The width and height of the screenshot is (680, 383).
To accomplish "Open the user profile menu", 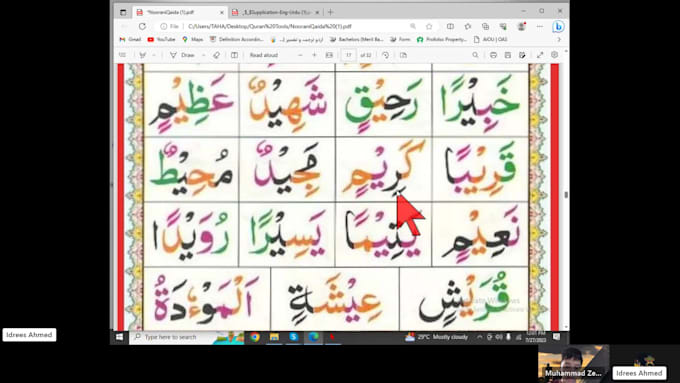I will 521,26.
